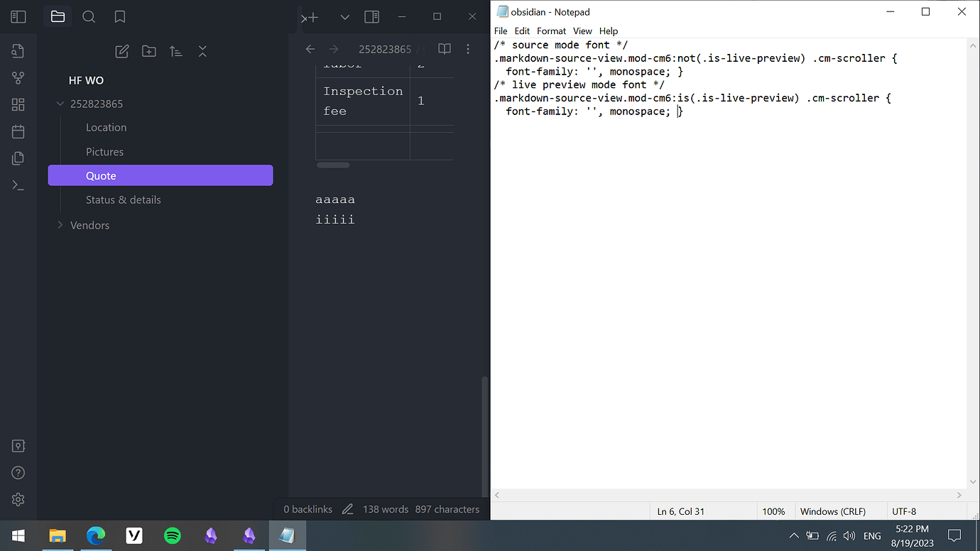The width and height of the screenshot is (980, 551).
Task: Click the iiiii line in the note
Action: point(335,219)
